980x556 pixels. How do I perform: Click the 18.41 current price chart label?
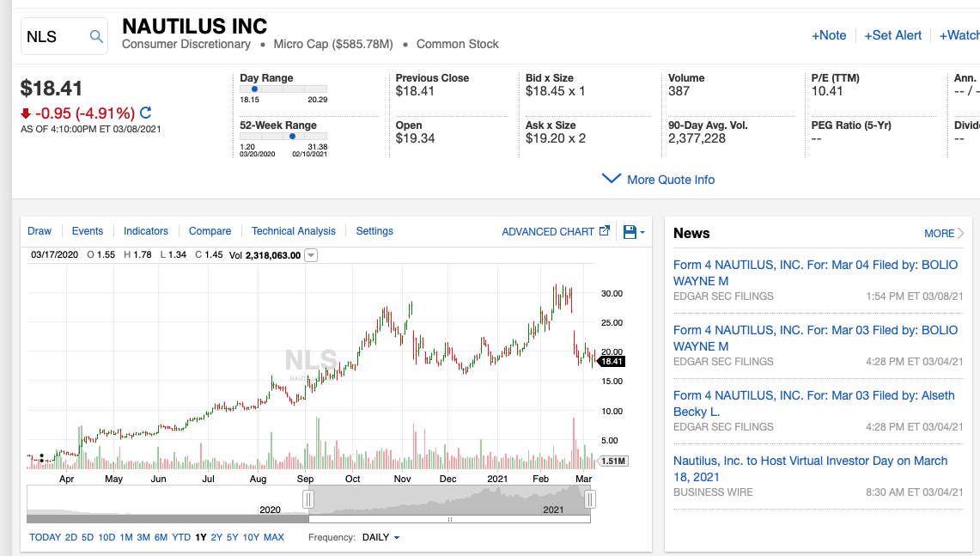(612, 362)
